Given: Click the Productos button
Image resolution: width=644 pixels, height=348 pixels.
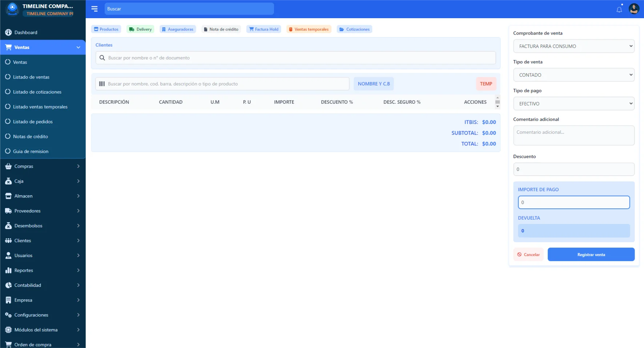Looking at the screenshot, I should pyautogui.click(x=106, y=29).
